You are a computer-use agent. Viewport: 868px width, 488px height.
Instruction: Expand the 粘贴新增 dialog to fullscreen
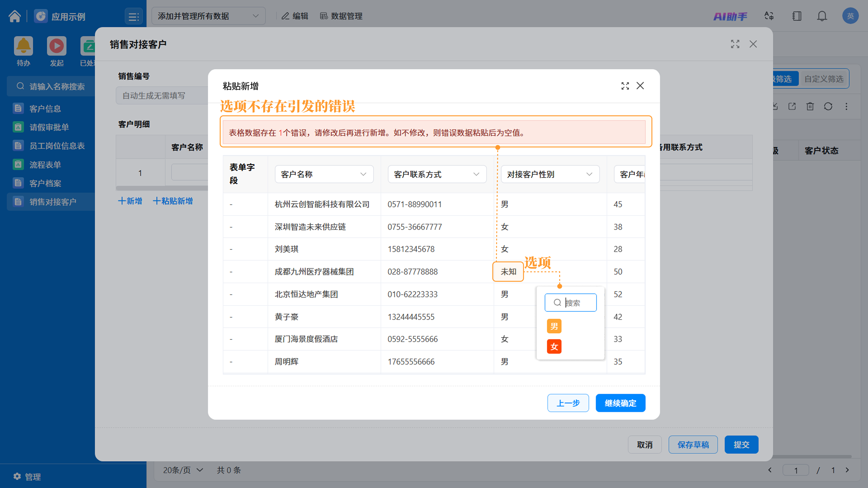[x=625, y=86]
